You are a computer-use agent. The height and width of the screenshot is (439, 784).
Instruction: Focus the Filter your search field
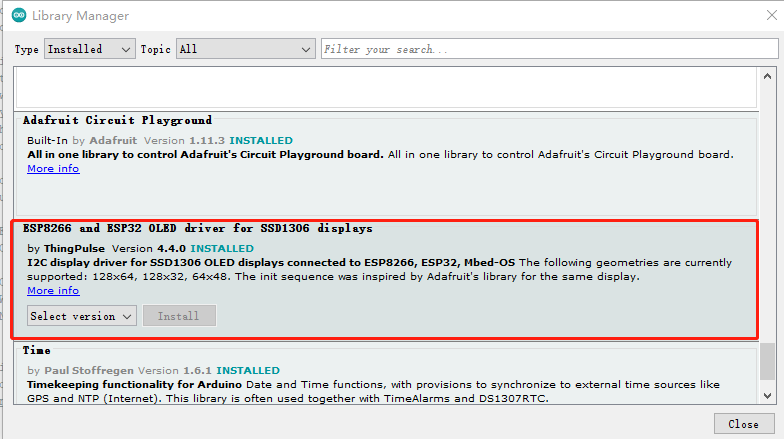[550, 49]
